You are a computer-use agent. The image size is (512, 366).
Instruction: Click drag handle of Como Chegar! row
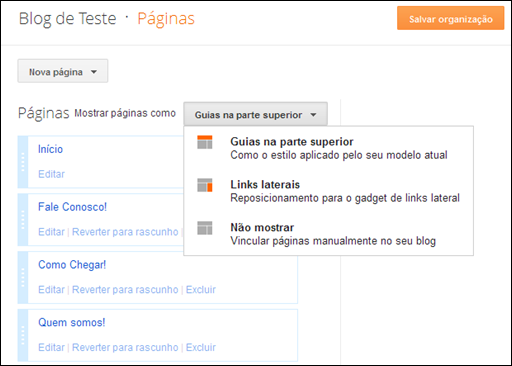[23, 277]
